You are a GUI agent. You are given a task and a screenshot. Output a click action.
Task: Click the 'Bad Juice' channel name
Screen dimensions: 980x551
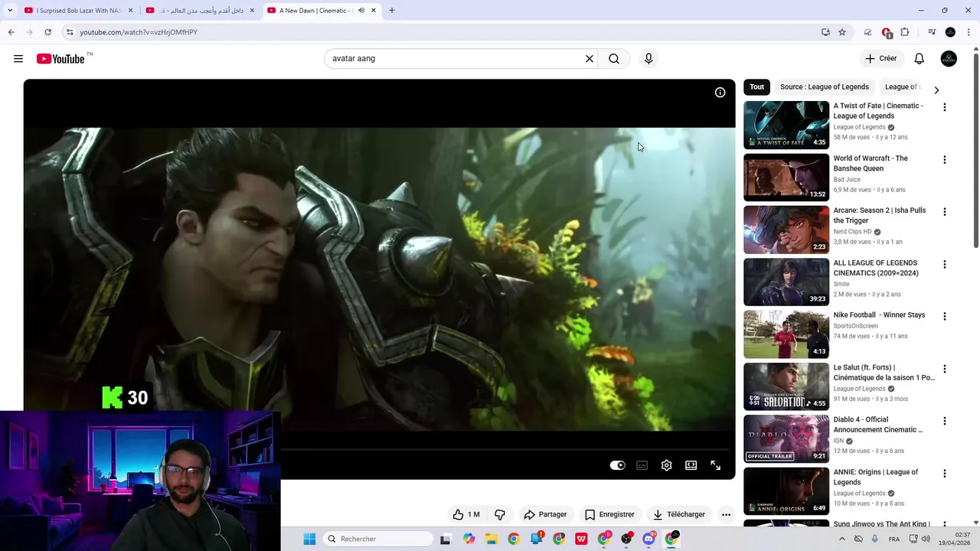pyautogui.click(x=847, y=180)
